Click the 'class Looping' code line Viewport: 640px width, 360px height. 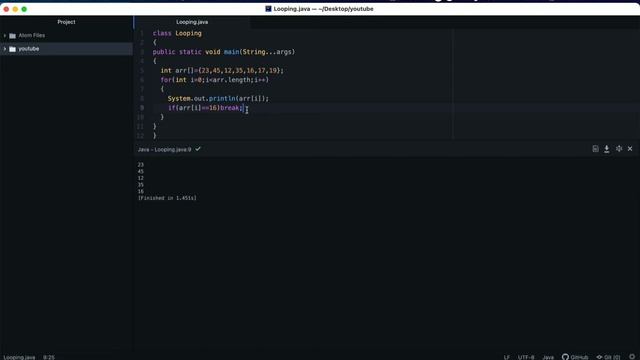177,33
